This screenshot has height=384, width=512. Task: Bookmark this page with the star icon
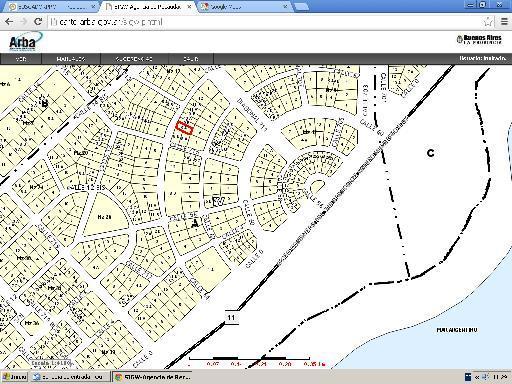pos(488,22)
